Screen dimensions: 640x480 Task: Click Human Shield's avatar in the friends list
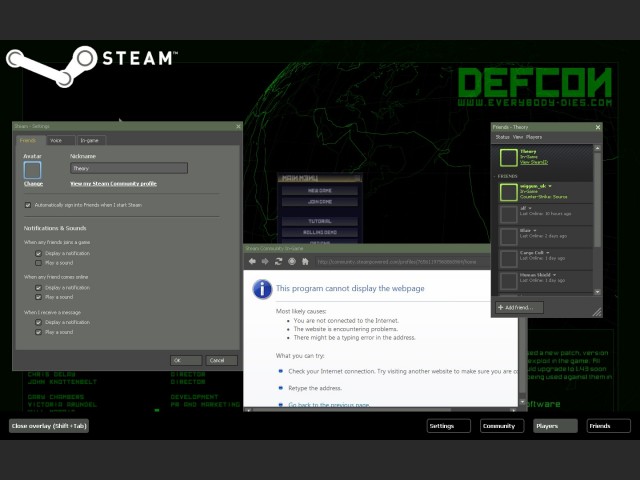pyautogui.click(x=509, y=281)
